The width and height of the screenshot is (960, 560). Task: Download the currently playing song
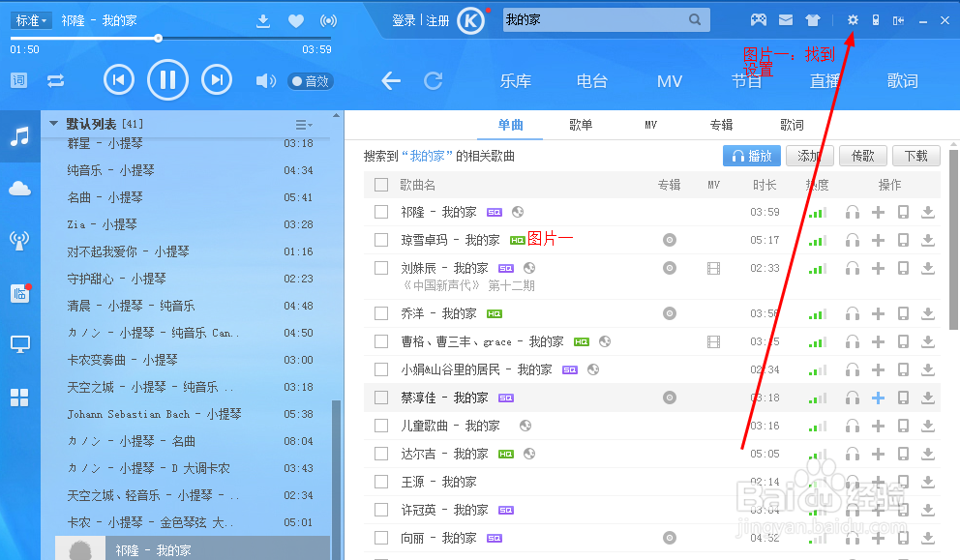tap(262, 21)
